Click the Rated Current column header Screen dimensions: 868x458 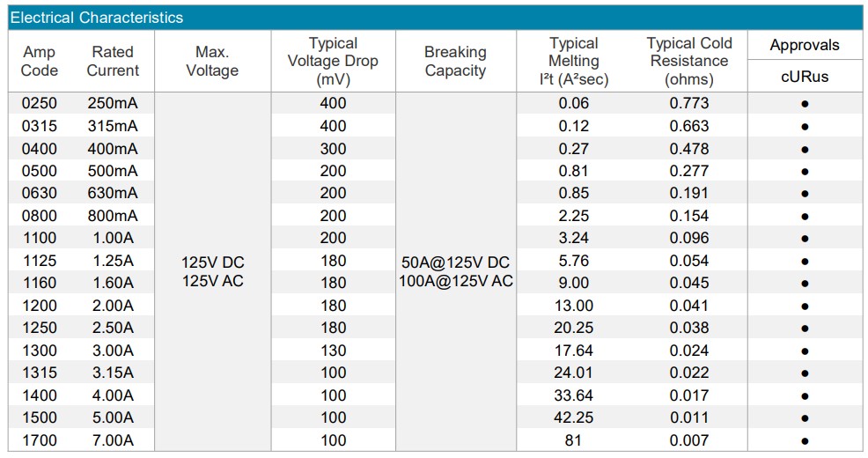[x=113, y=61]
